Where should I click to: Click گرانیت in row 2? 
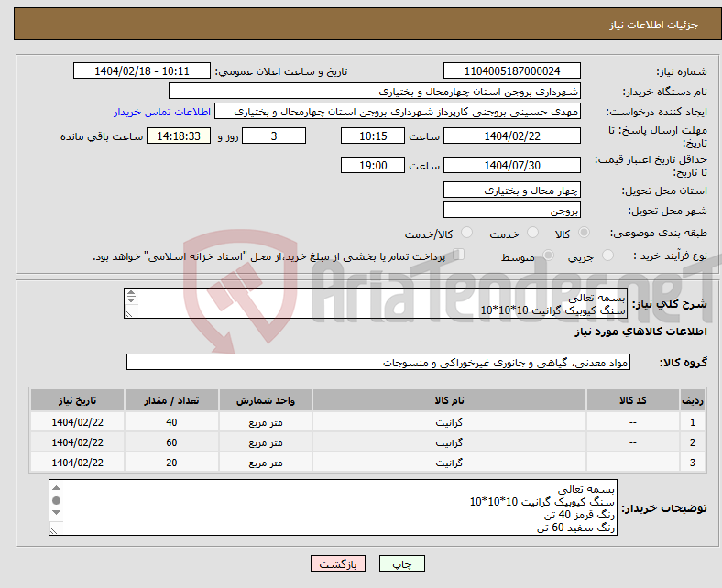click(x=449, y=442)
